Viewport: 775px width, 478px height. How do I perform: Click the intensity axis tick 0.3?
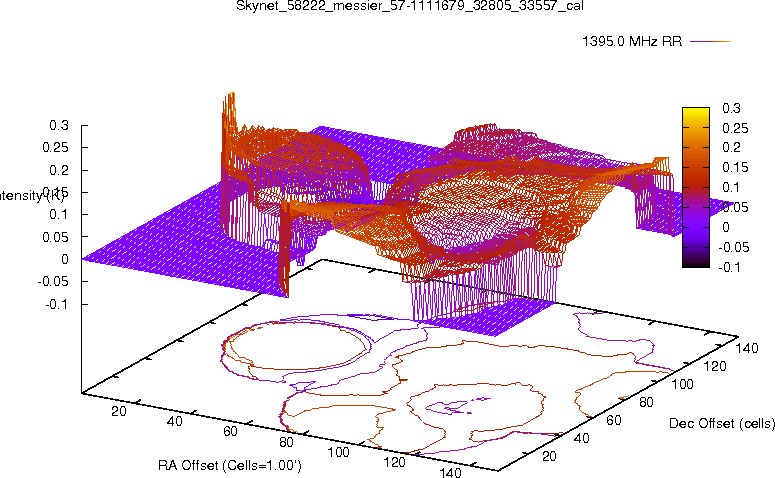click(x=59, y=126)
